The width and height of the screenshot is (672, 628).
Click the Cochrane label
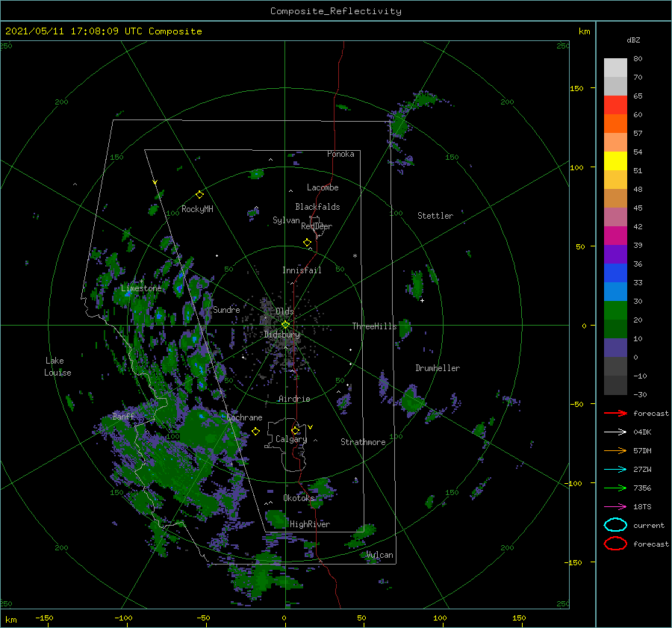244,417
